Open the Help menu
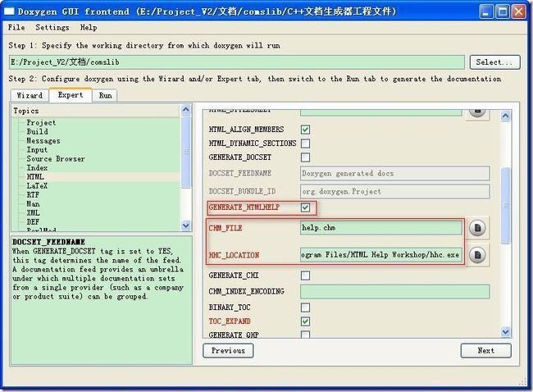Screen dimensions: 533x392 click(89, 28)
